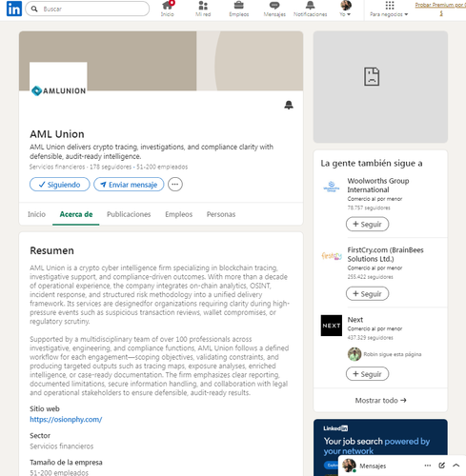Click Robin's avatar under Next

coord(355,354)
